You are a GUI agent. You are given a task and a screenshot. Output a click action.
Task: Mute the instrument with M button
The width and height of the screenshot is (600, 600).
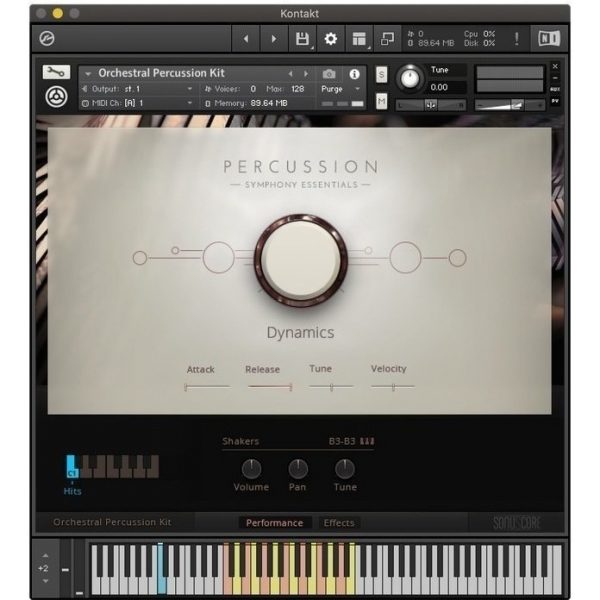382,101
